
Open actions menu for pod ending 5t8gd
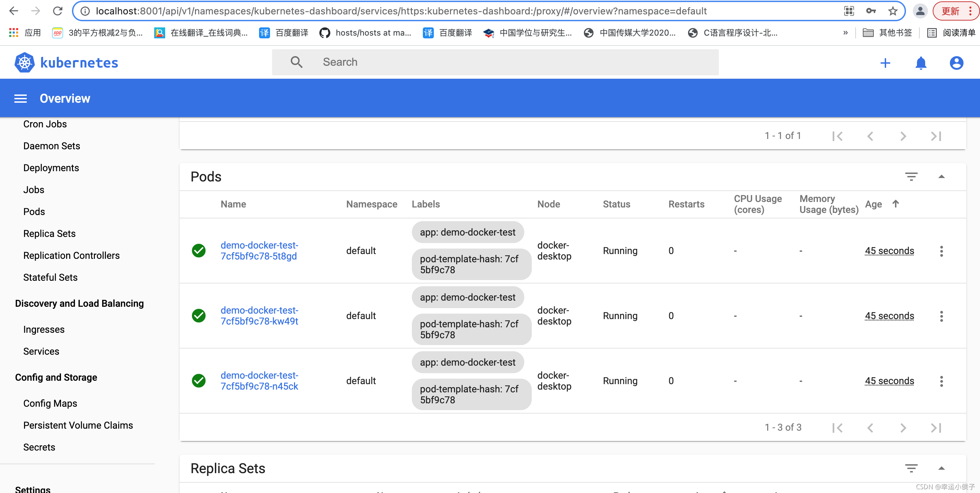[941, 251]
